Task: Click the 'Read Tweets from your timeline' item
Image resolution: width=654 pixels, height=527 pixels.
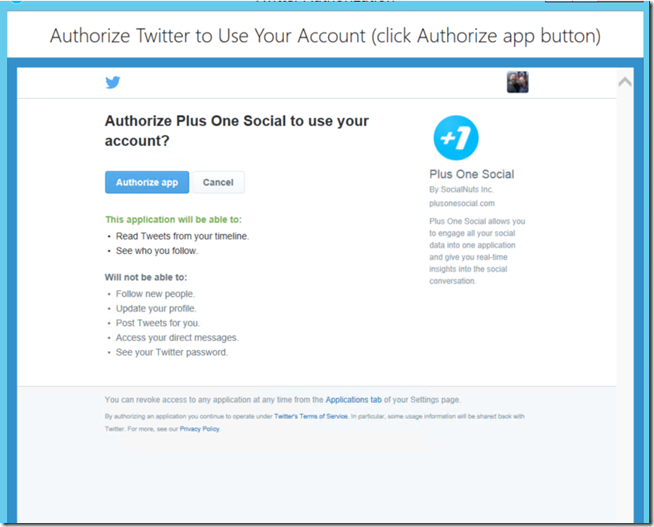Action: pyautogui.click(x=182, y=236)
